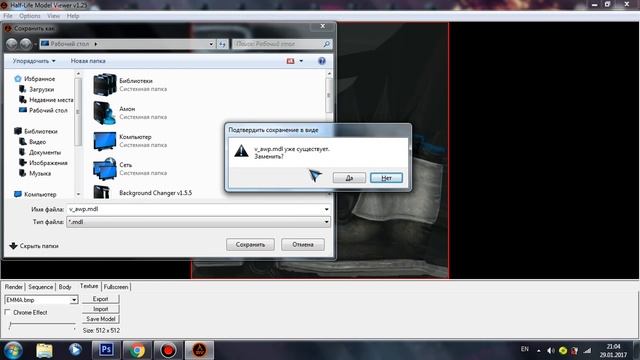Click the forward navigation arrow

pos(26,44)
